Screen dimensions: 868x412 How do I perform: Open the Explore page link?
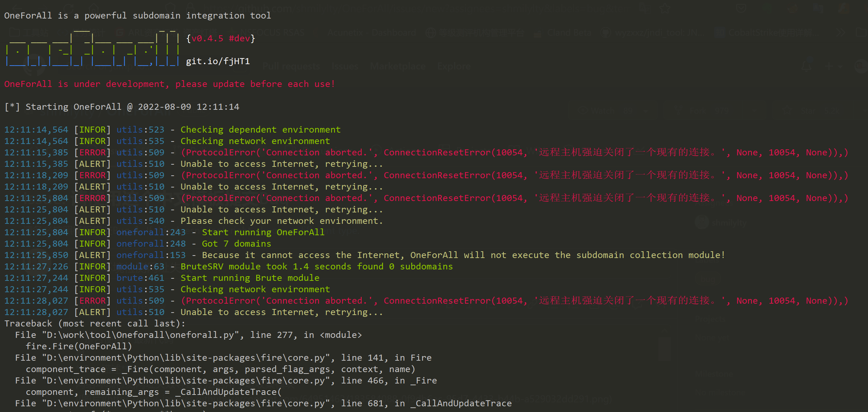point(453,66)
